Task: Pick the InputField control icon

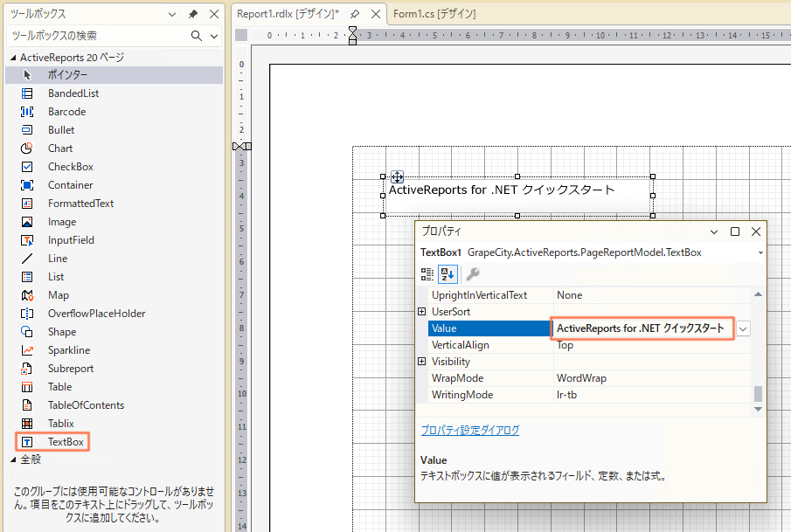Action: 27,240
